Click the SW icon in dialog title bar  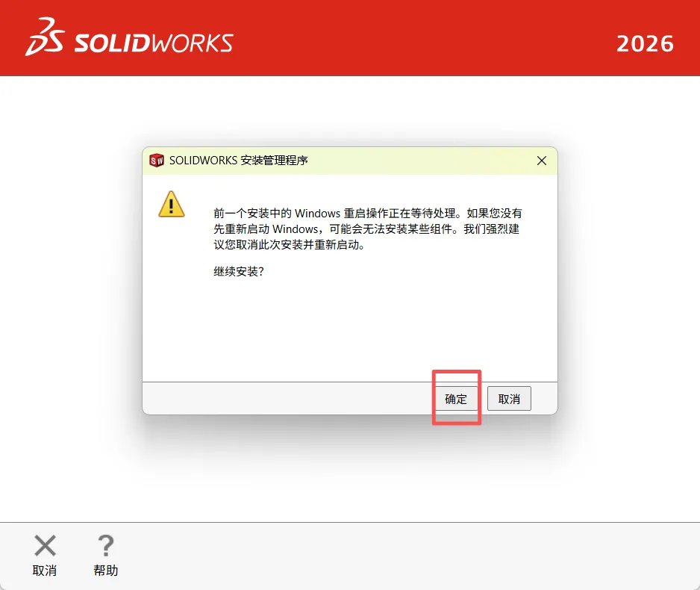point(157,161)
